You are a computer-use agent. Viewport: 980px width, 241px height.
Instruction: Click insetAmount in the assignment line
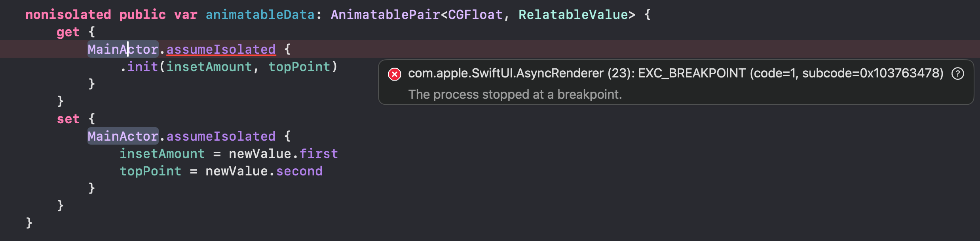pyautogui.click(x=162, y=154)
